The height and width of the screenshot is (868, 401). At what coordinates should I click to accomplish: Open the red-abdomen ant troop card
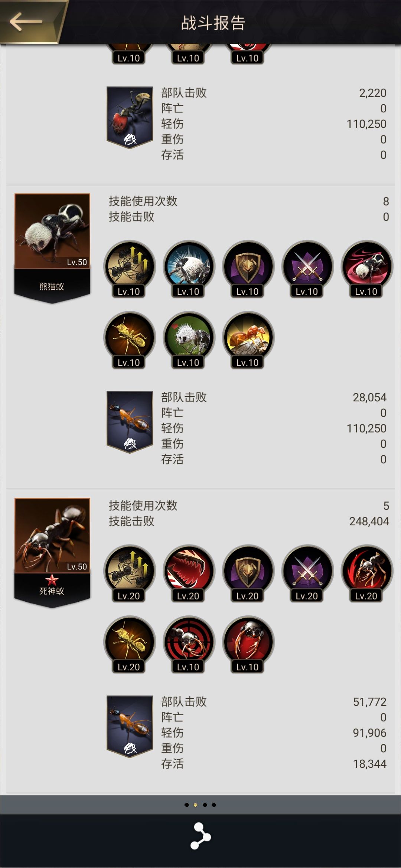point(130,118)
